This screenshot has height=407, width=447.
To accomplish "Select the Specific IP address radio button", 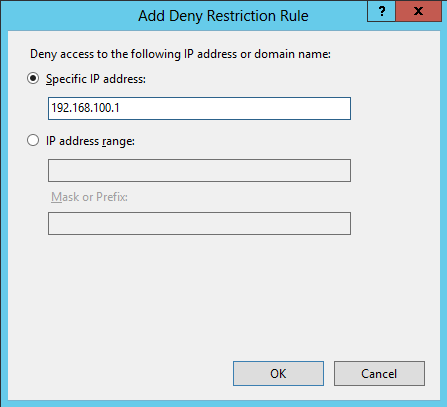I will [x=33, y=79].
